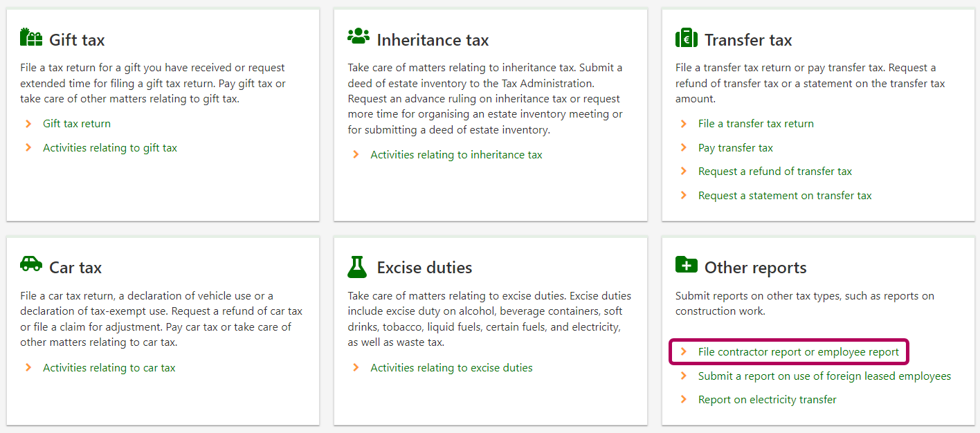Open the Pay transfer tax link

(735, 148)
